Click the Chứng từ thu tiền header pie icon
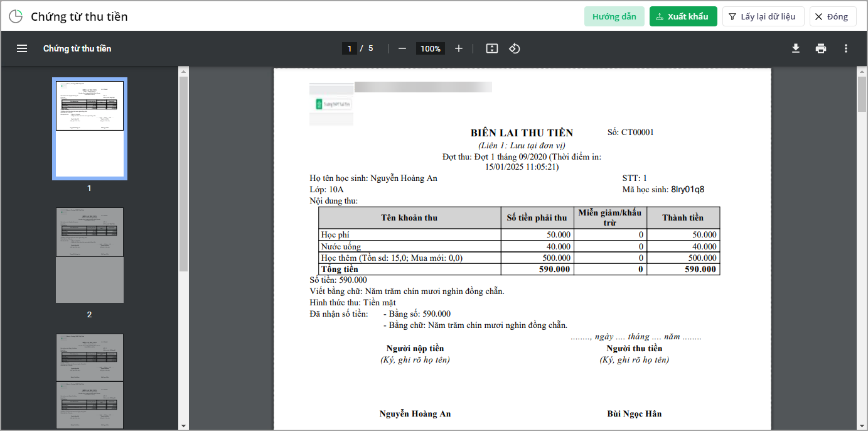Viewport: 868px width, 431px height. click(16, 16)
